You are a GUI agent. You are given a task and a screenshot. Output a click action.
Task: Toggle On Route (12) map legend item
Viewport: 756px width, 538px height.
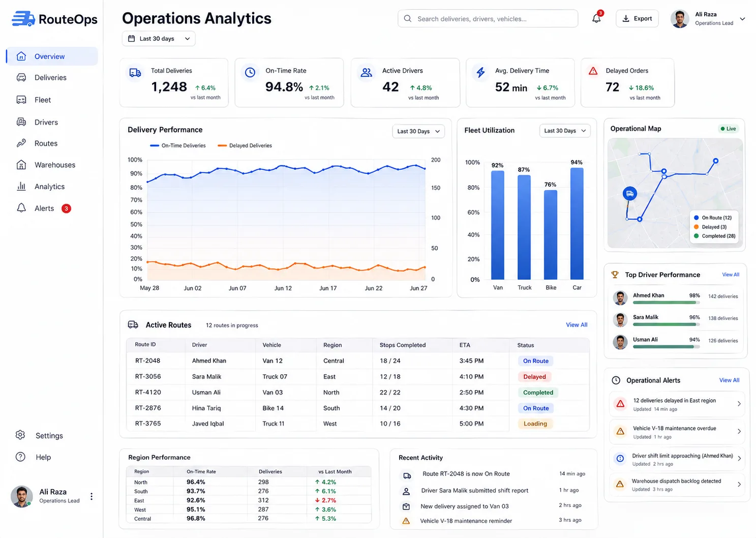coord(713,218)
